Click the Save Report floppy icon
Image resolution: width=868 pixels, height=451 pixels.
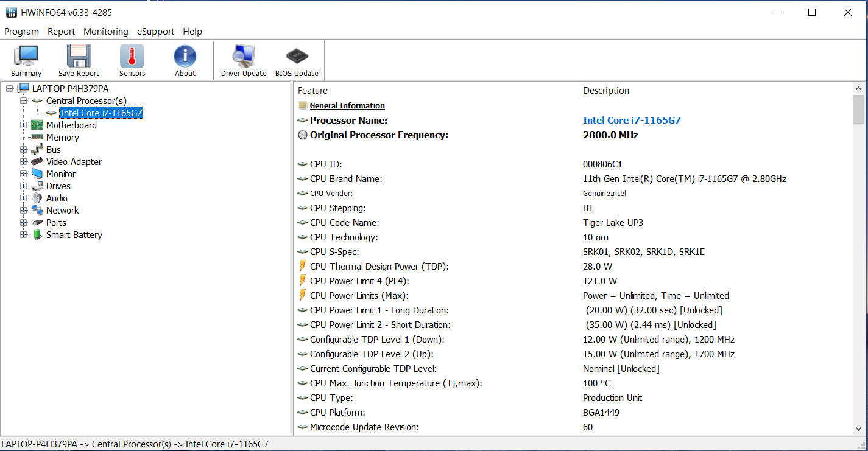(79, 56)
